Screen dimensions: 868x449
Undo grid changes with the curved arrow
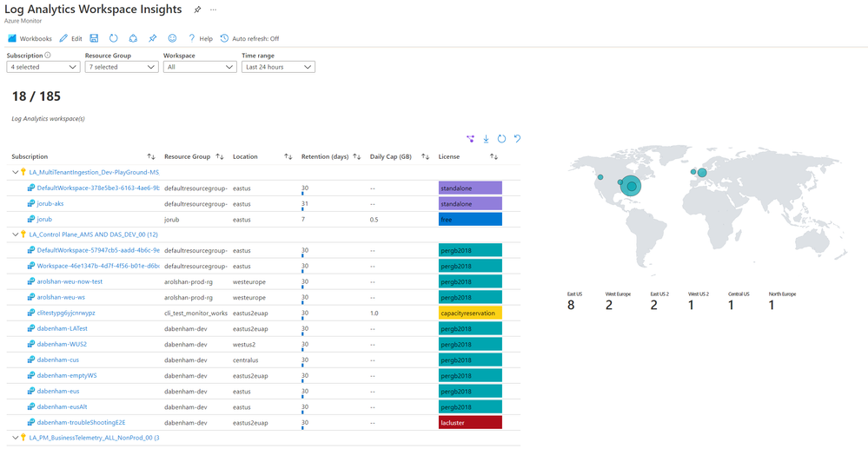click(x=517, y=139)
